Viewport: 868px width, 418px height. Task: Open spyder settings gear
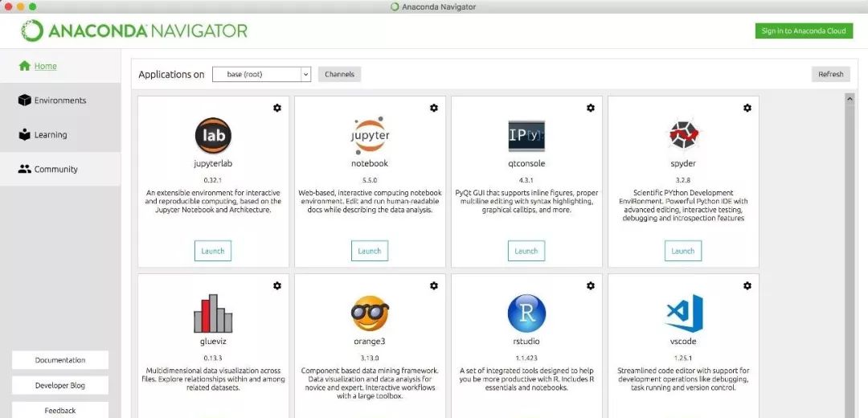point(747,108)
